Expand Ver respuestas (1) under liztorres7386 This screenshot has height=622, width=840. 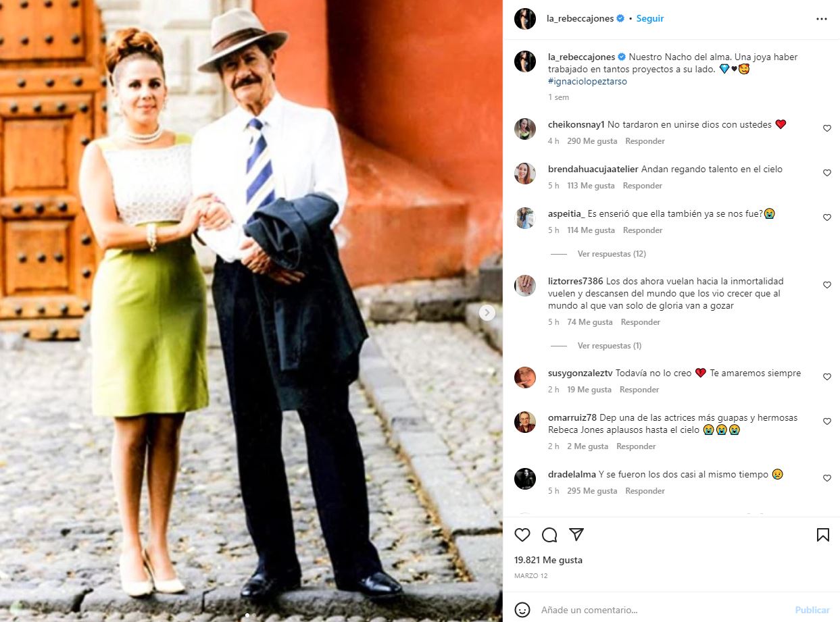click(610, 346)
